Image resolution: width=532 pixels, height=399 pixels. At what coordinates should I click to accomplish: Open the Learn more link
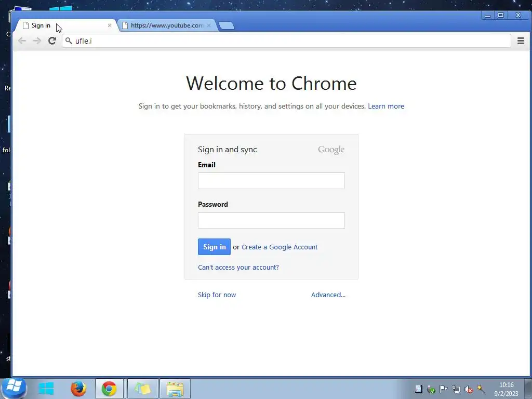click(x=386, y=106)
